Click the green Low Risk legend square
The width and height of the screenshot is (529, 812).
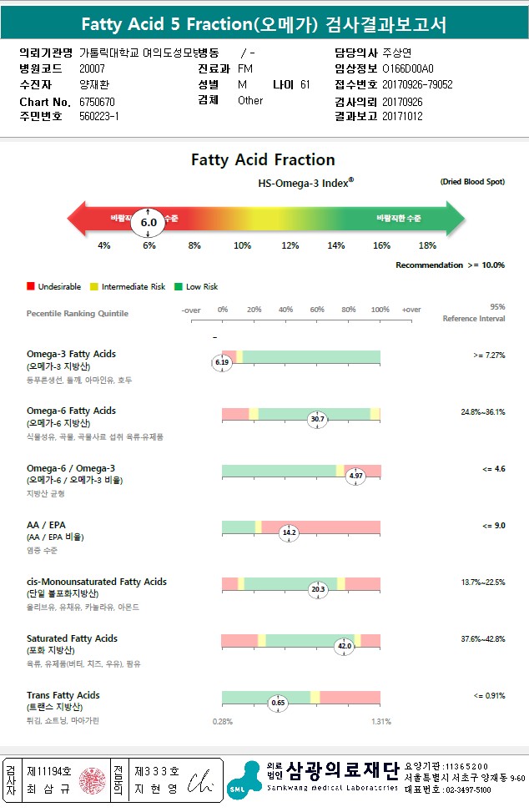click(179, 286)
